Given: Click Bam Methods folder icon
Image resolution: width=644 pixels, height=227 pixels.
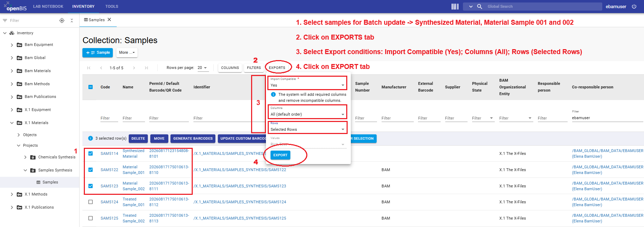Looking at the screenshot, I should (x=19, y=84).
